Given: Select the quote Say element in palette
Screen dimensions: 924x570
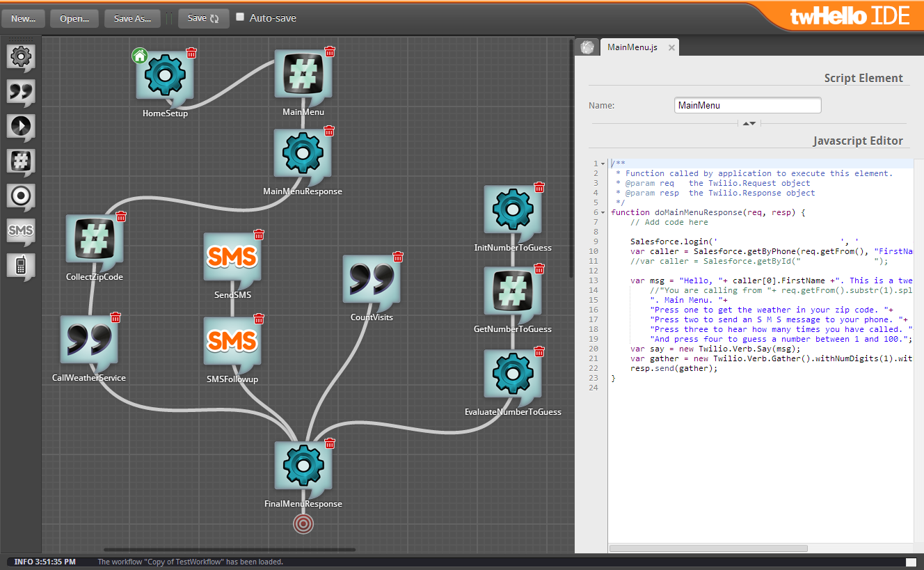Looking at the screenshot, I should pyautogui.click(x=21, y=91).
